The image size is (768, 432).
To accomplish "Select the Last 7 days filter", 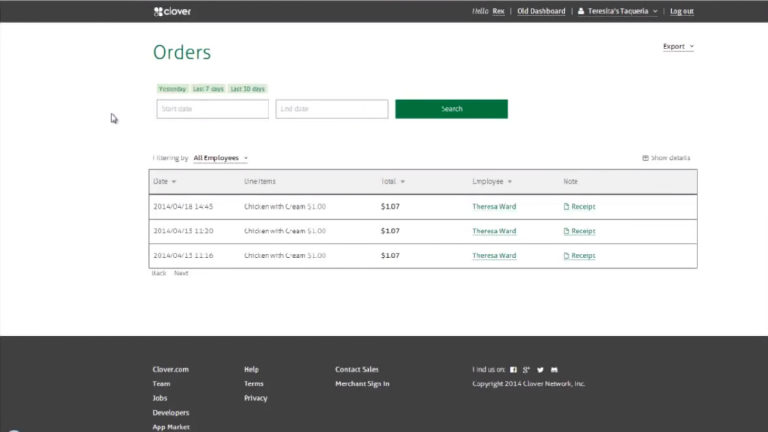I will click(208, 89).
